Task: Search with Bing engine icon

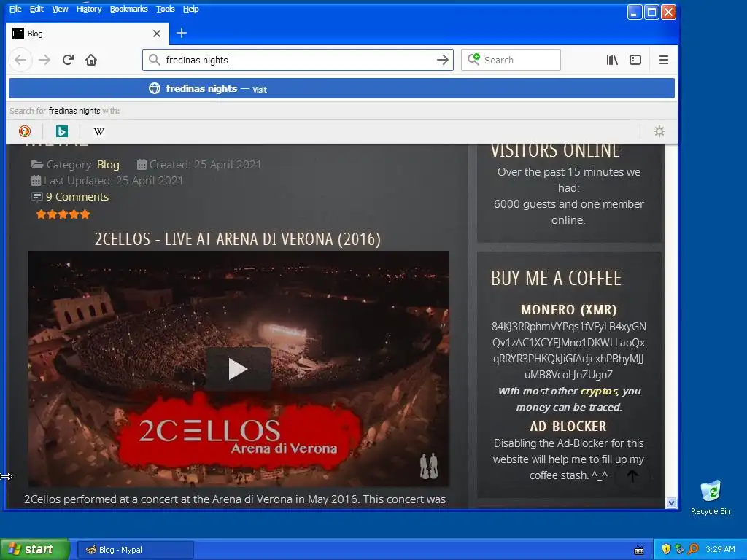Action: 62,131
